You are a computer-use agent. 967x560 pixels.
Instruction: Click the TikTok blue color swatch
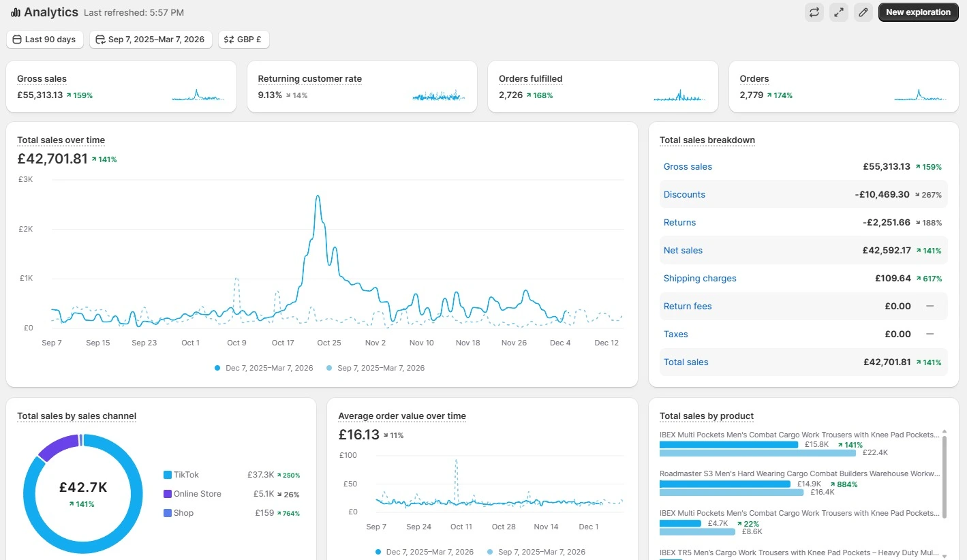pos(168,475)
